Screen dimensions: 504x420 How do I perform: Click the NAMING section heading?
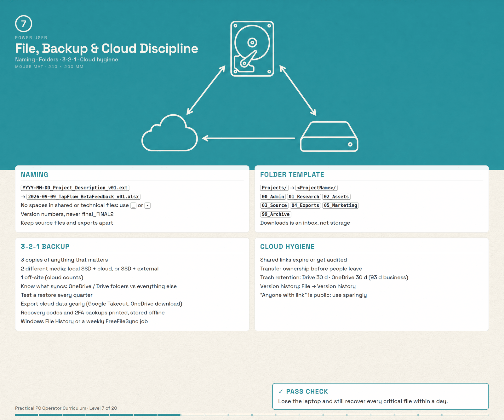(34, 175)
